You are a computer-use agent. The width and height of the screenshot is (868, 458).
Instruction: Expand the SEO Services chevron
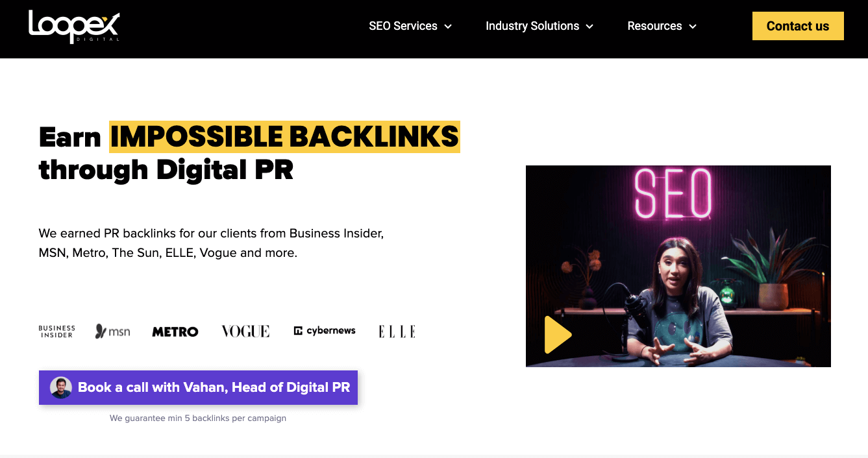tap(448, 27)
